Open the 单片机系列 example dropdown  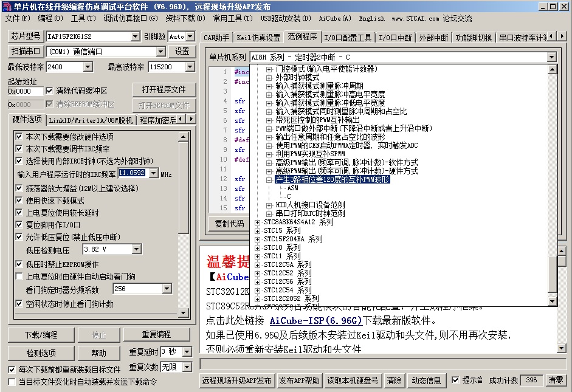pyautogui.click(x=551, y=57)
